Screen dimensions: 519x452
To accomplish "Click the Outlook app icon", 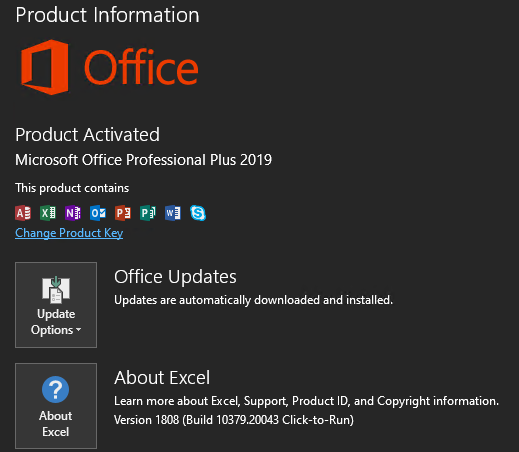I will (x=98, y=213).
